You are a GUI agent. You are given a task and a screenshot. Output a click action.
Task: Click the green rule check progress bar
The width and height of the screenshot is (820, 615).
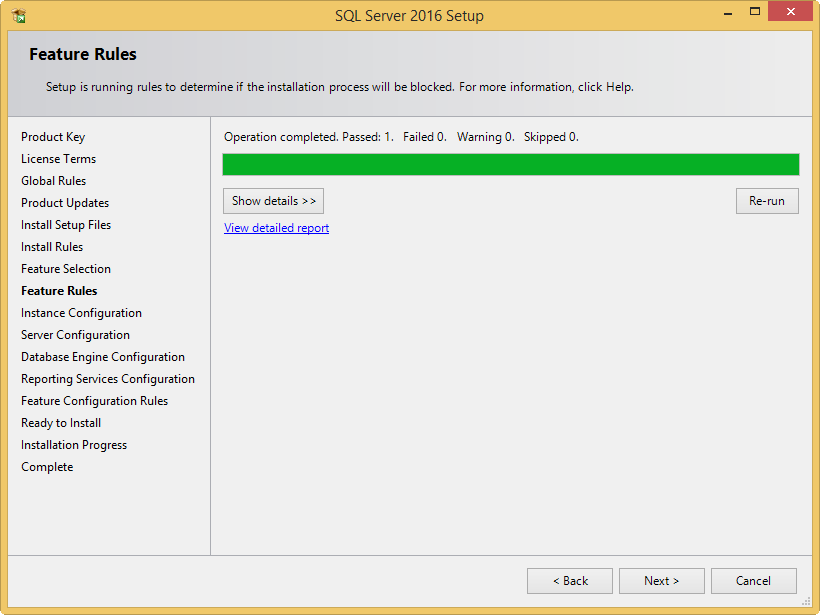click(511, 164)
